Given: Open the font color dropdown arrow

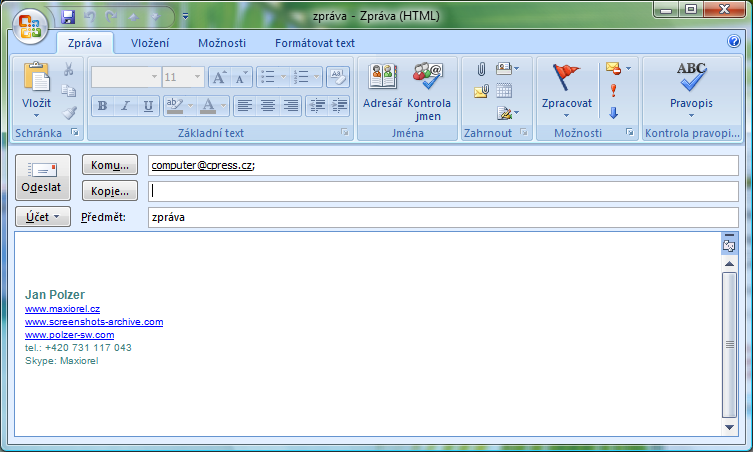Looking at the screenshot, I should point(224,106).
